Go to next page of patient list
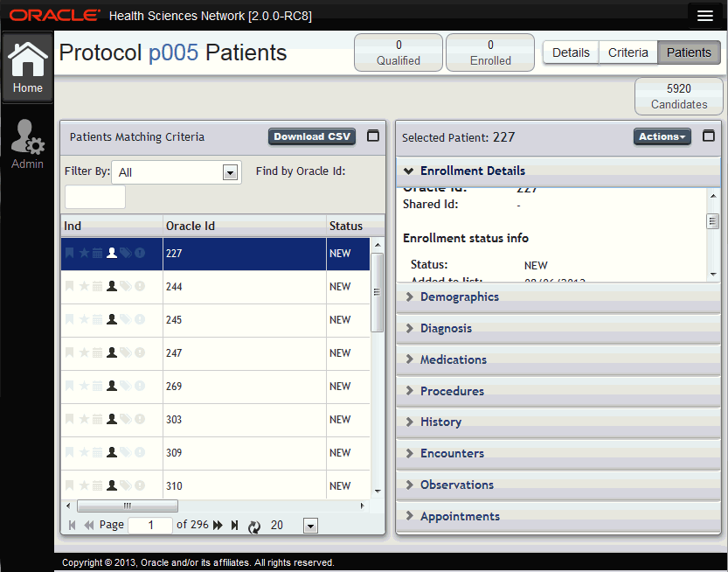The width and height of the screenshot is (728, 572). click(x=218, y=526)
